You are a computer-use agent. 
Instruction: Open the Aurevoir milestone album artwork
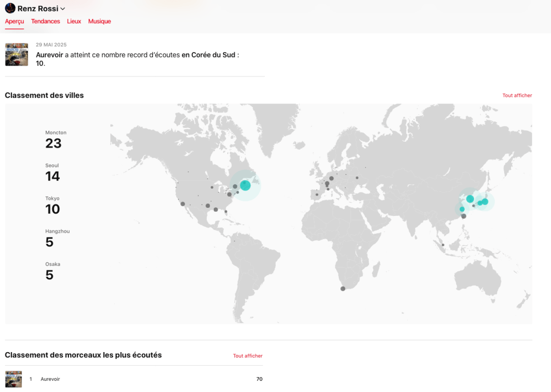[17, 54]
